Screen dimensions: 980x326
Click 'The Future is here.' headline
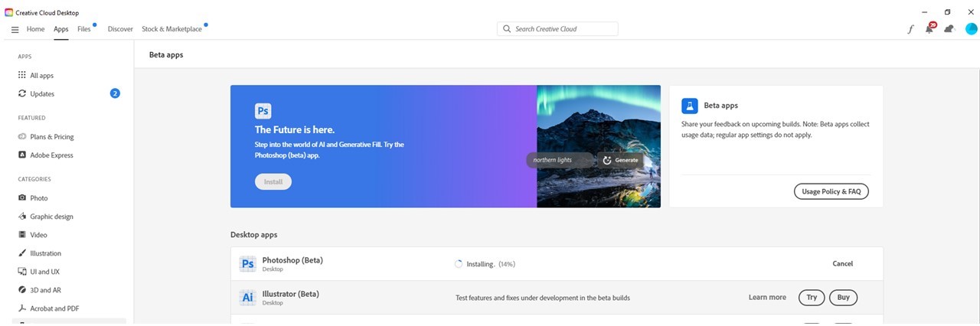pyautogui.click(x=295, y=130)
